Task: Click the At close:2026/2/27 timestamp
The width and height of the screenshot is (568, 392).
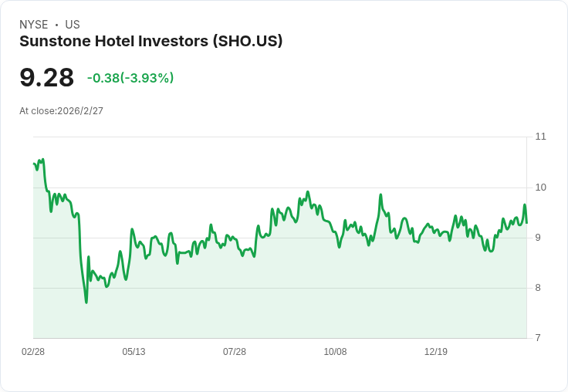Action: pyautogui.click(x=61, y=111)
